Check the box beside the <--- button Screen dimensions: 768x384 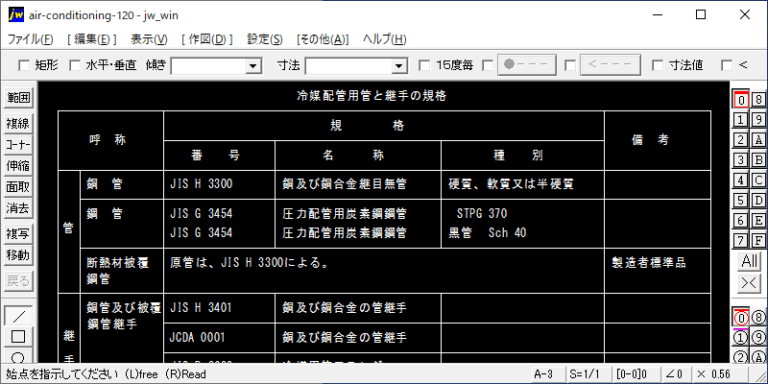[x=570, y=65]
